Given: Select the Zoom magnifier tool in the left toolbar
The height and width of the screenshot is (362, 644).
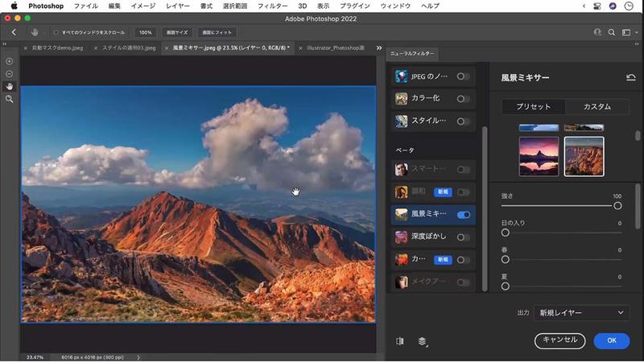Looking at the screenshot, I should coord(9,99).
